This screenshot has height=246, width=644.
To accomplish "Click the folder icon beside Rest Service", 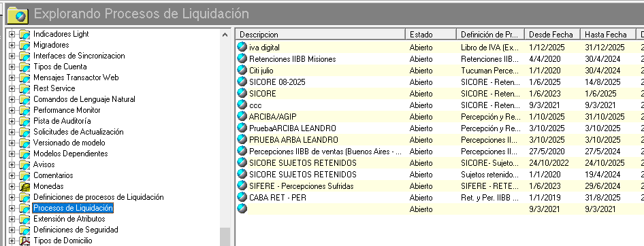I will pyautogui.click(x=25, y=88).
